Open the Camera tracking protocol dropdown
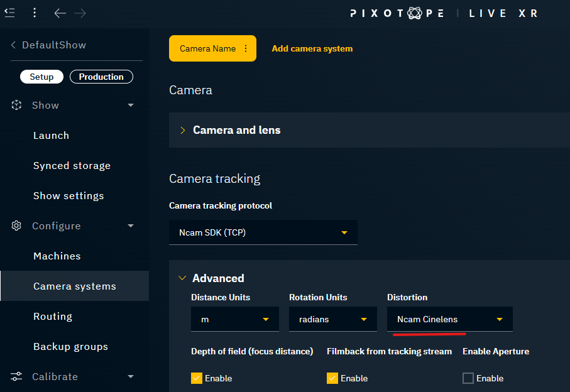 tap(263, 232)
